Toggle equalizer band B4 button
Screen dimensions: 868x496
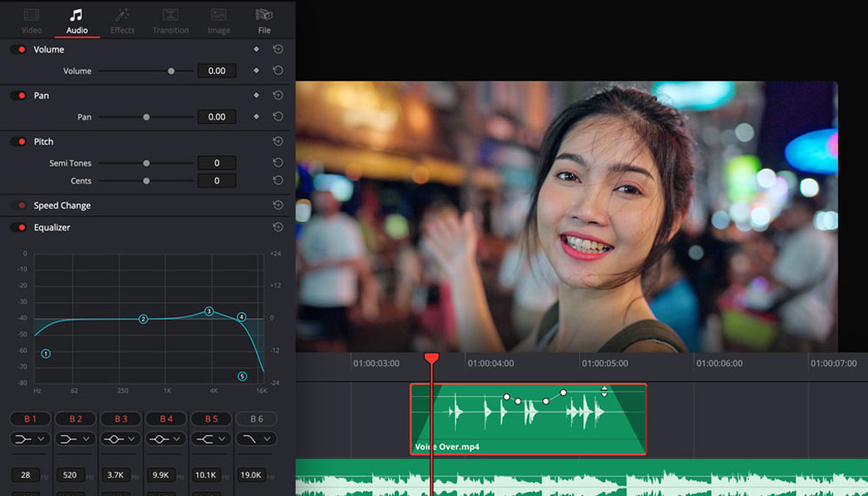tap(166, 419)
